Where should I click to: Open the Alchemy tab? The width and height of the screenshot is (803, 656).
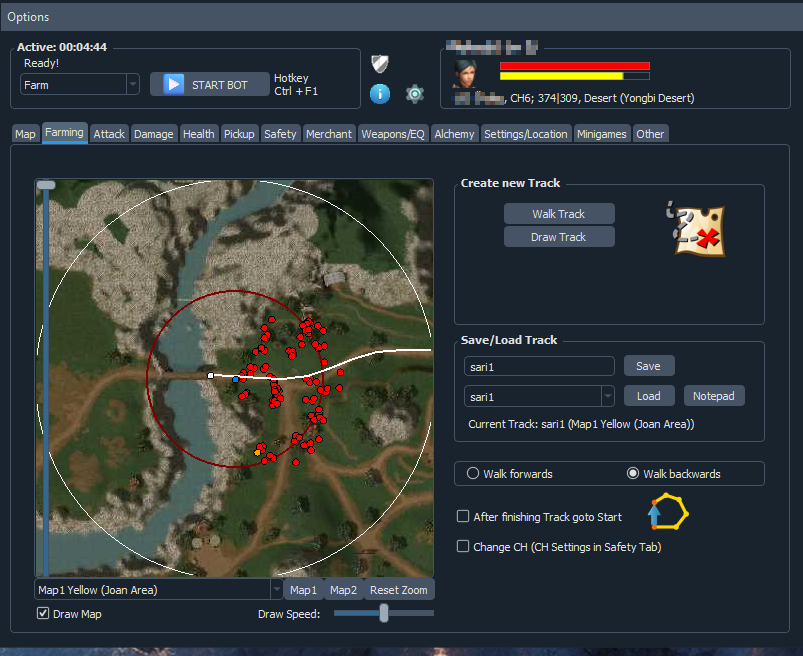(x=454, y=134)
